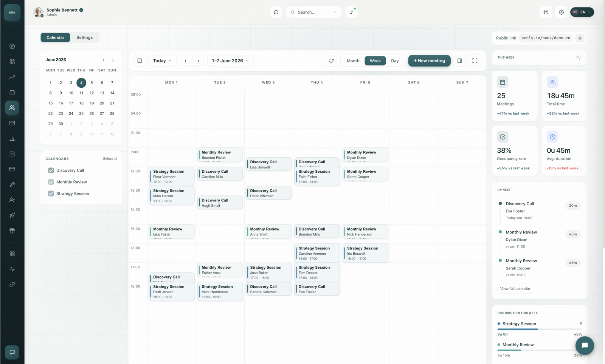Switch to the Settings tab
Screen dimensions: 605x364
[x=84, y=37]
